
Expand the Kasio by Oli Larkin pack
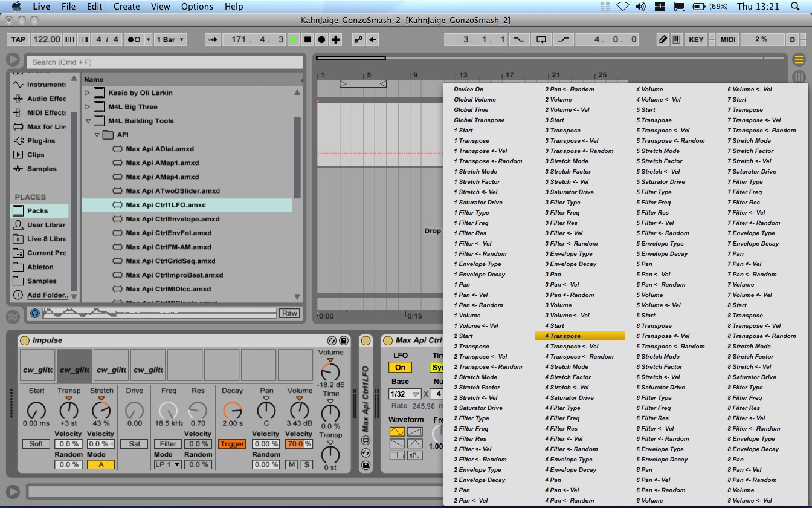coord(88,93)
